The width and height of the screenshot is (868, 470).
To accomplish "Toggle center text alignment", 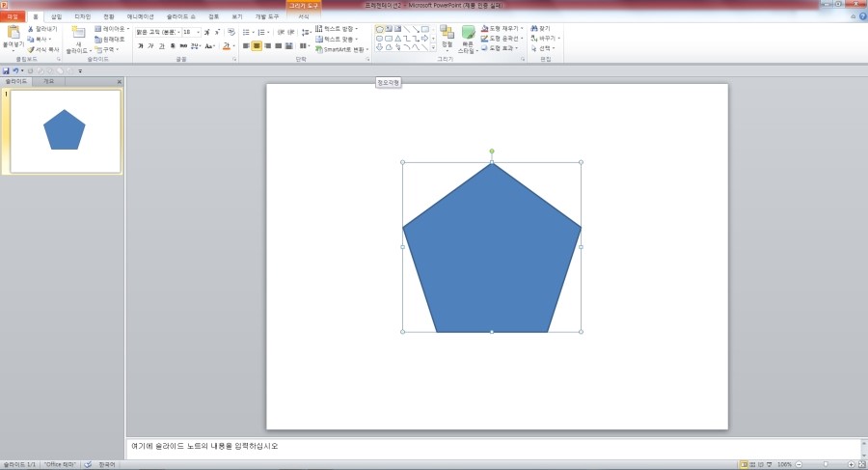I will [x=257, y=45].
